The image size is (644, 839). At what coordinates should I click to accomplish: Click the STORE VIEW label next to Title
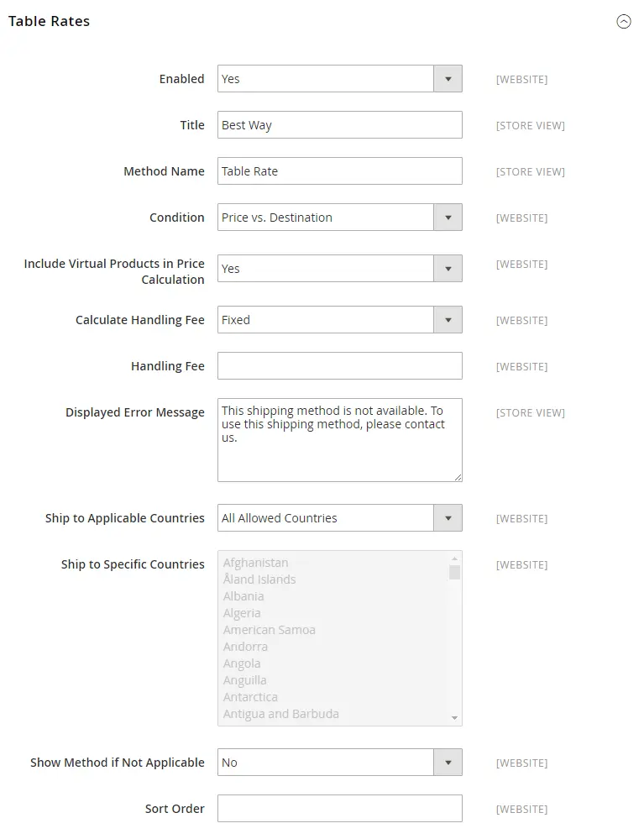[x=530, y=125]
